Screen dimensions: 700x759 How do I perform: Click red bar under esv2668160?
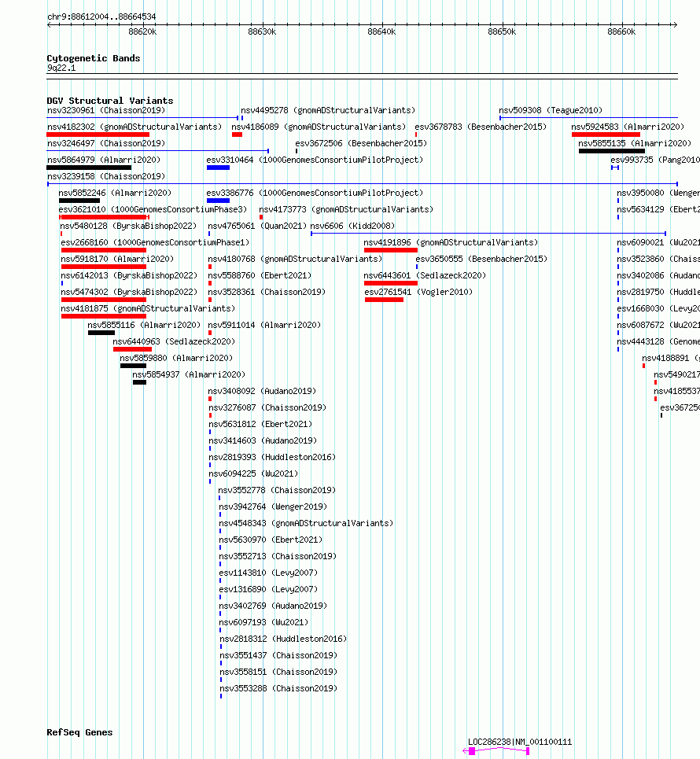104,250
